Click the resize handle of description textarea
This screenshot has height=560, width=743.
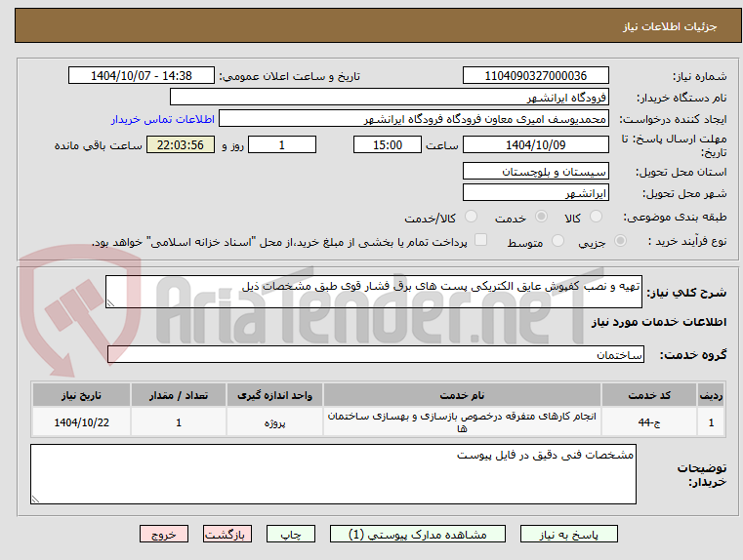pyautogui.click(x=110, y=303)
